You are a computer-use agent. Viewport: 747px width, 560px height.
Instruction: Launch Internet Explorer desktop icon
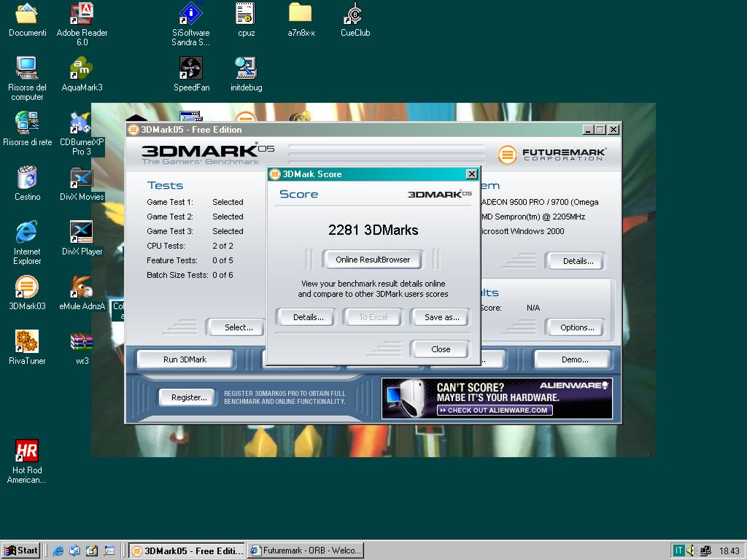click(x=27, y=242)
